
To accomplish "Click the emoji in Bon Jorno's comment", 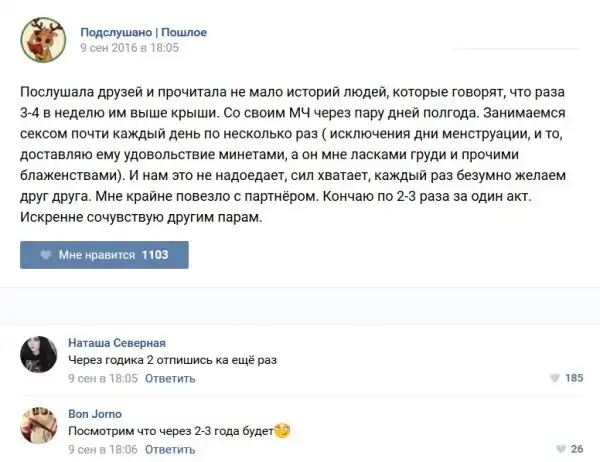I will click(x=281, y=431).
